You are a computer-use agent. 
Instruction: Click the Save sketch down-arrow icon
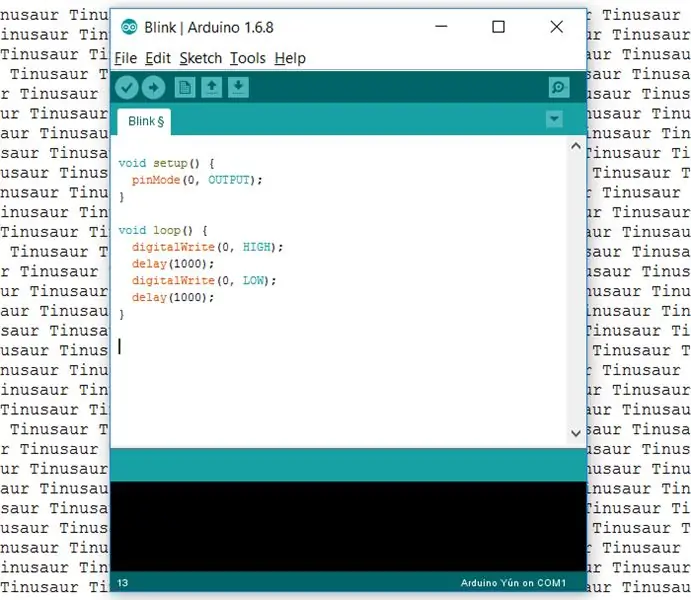(238, 88)
